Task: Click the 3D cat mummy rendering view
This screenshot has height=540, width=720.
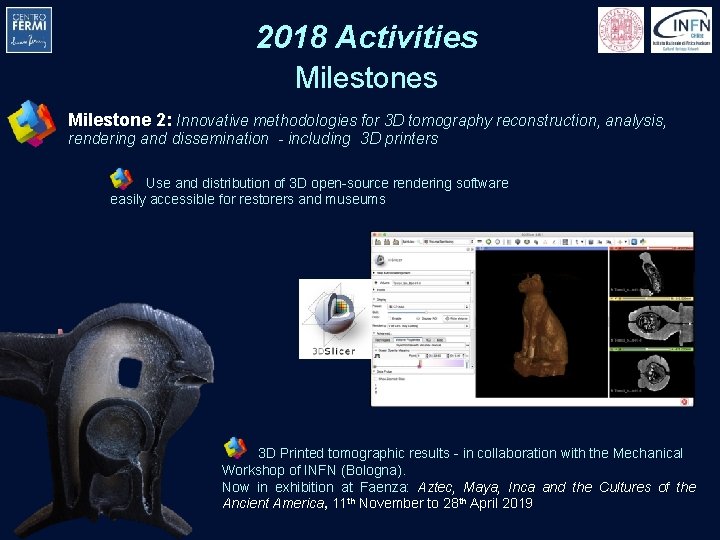Action: pos(542,324)
